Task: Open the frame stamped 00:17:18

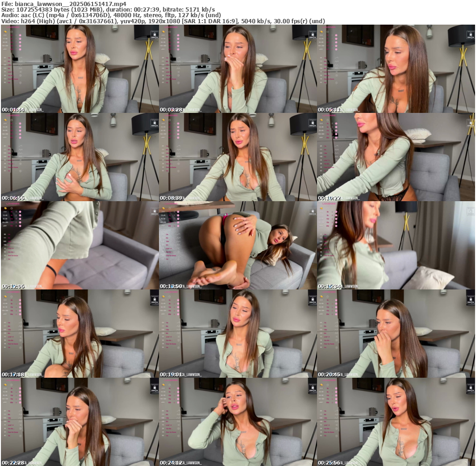Action: (x=80, y=334)
